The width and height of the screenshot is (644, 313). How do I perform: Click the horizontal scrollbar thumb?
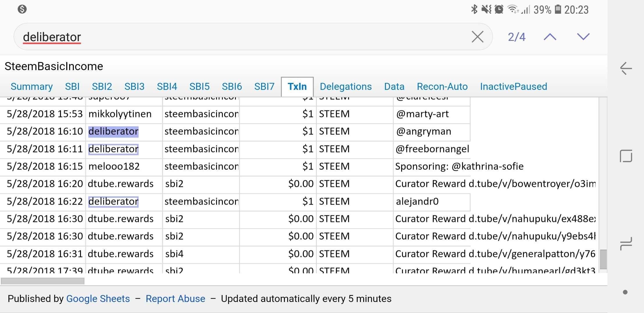(43, 281)
